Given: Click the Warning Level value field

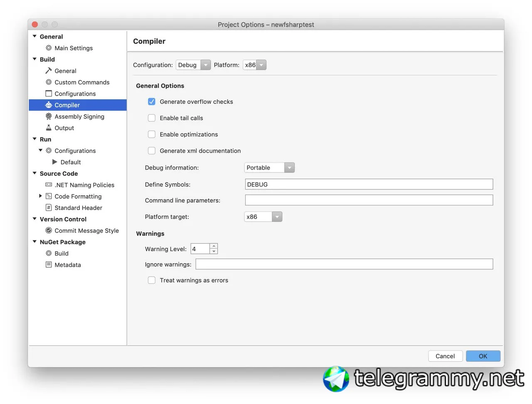Looking at the screenshot, I should pyautogui.click(x=200, y=249).
